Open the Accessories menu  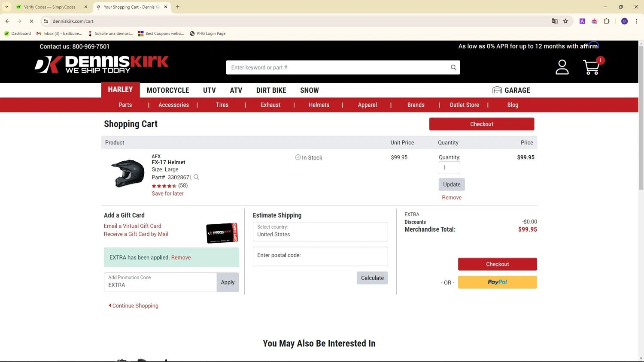173,105
